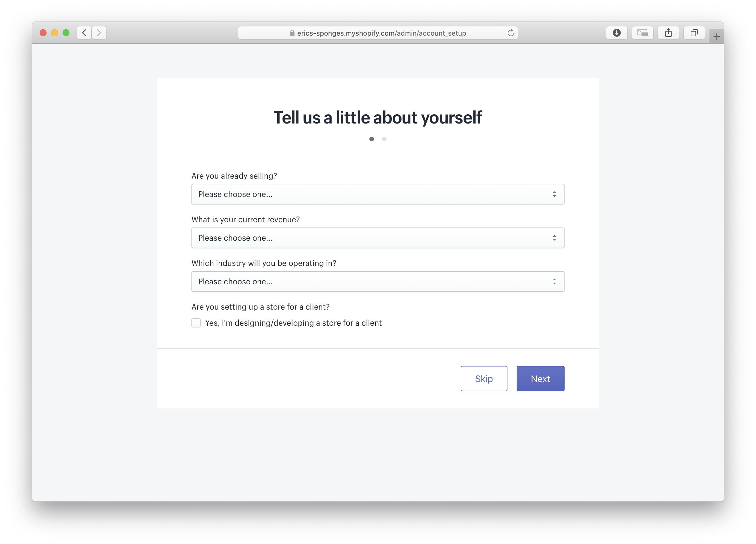Open the 'Are you already selling?' dropdown
Image resolution: width=756 pixels, height=544 pixels.
coord(377,194)
